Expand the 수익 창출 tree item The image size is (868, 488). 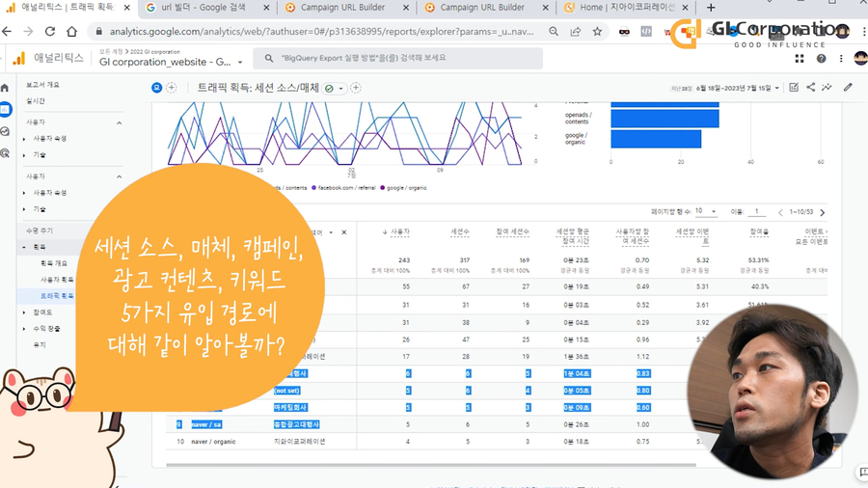click(24, 329)
